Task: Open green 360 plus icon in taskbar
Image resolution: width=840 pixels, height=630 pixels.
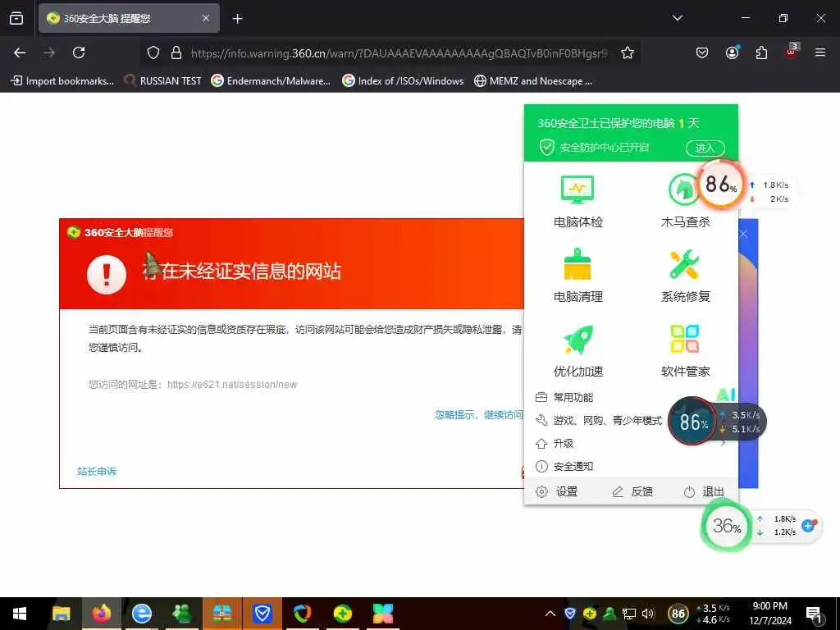Action: [342, 614]
